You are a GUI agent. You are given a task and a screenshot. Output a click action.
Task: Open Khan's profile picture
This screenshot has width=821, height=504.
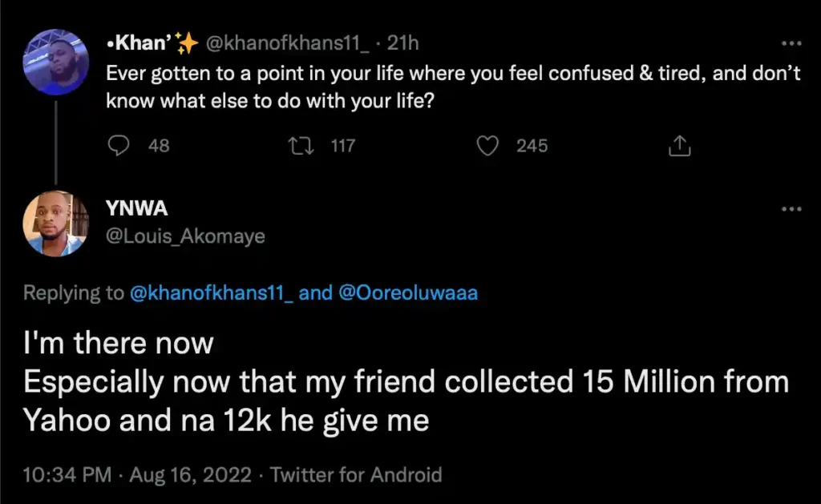[x=56, y=62]
